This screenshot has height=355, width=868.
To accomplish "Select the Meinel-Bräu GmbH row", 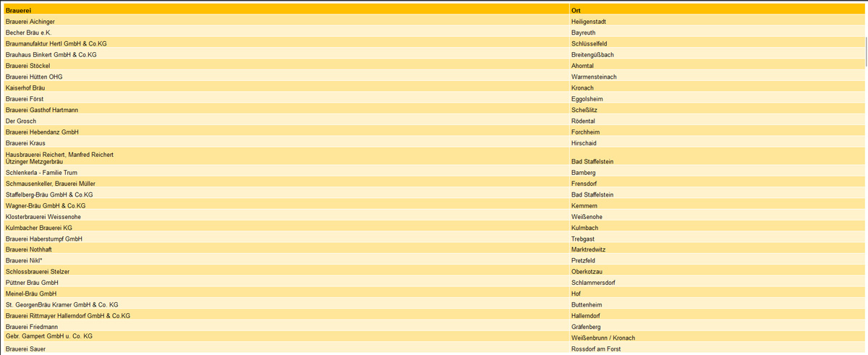I will click(x=30, y=294).
